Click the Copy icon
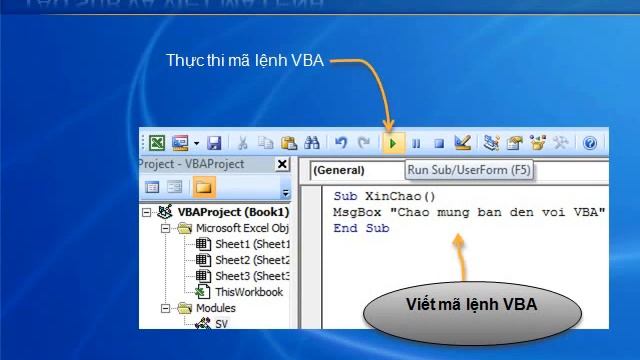640x360 pixels. [x=265, y=143]
